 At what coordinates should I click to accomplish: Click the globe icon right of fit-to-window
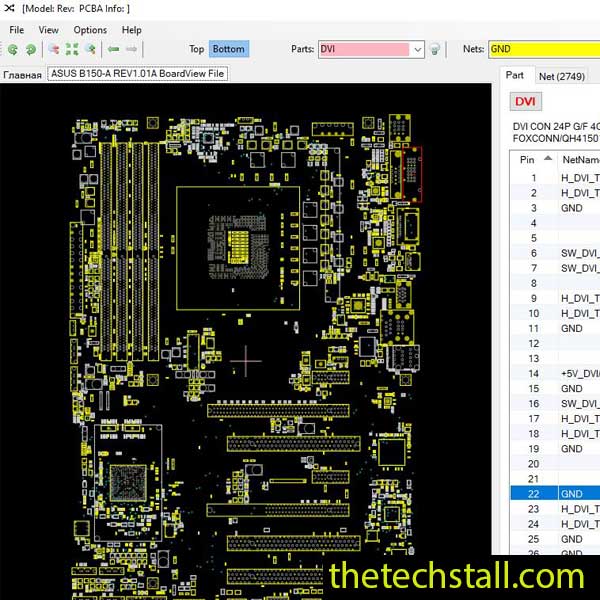point(90,49)
